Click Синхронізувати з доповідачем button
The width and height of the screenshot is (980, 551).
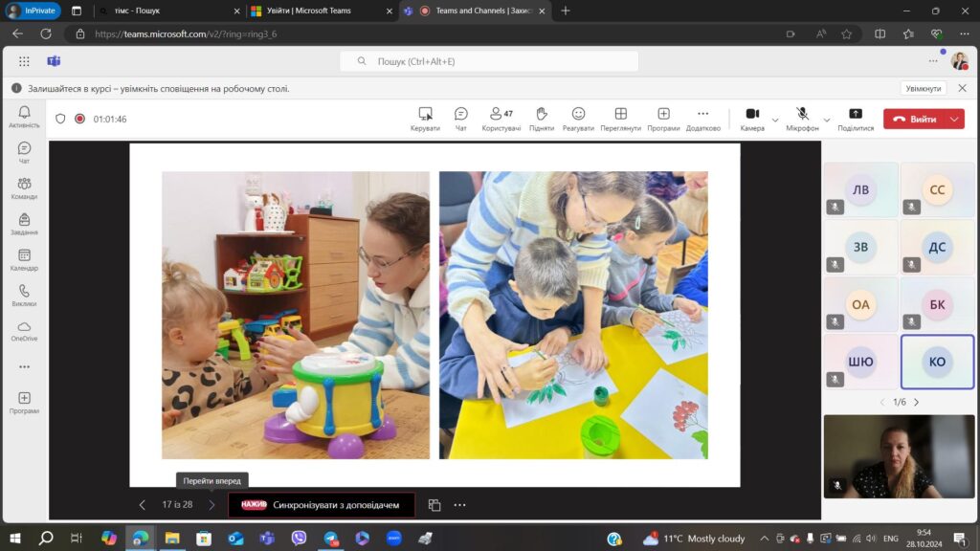tap(322, 505)
